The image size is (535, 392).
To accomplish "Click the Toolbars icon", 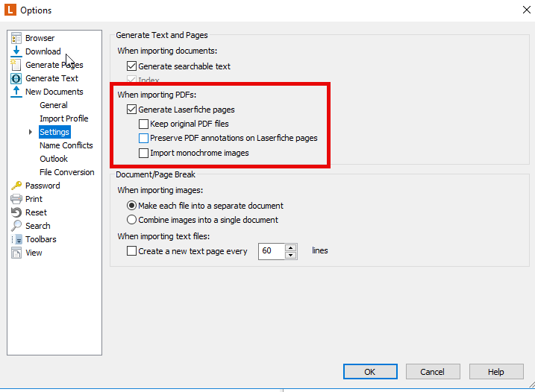I will [16, 239].
